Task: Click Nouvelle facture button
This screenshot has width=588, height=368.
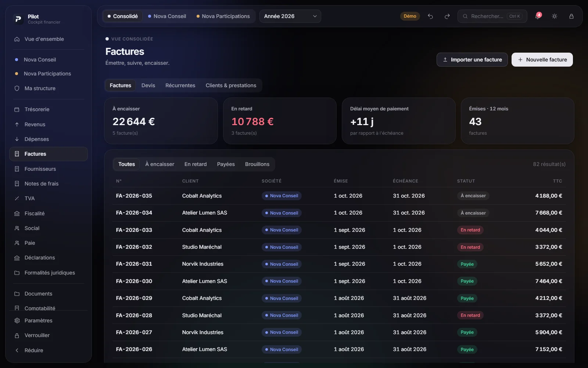Action: tap(542, 60)
